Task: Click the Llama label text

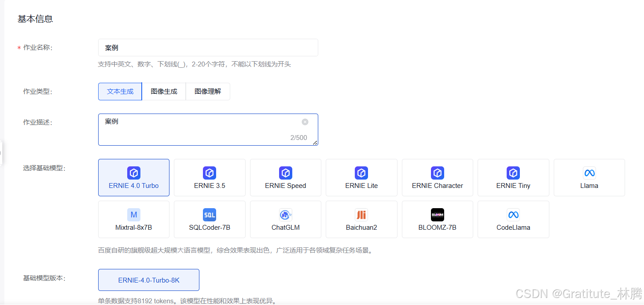Action: coord(589,186)
